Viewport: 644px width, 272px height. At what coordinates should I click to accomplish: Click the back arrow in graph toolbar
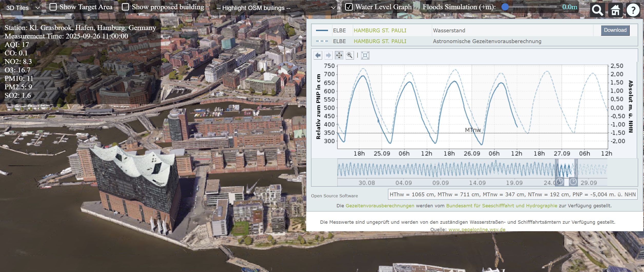click(318, 55)
